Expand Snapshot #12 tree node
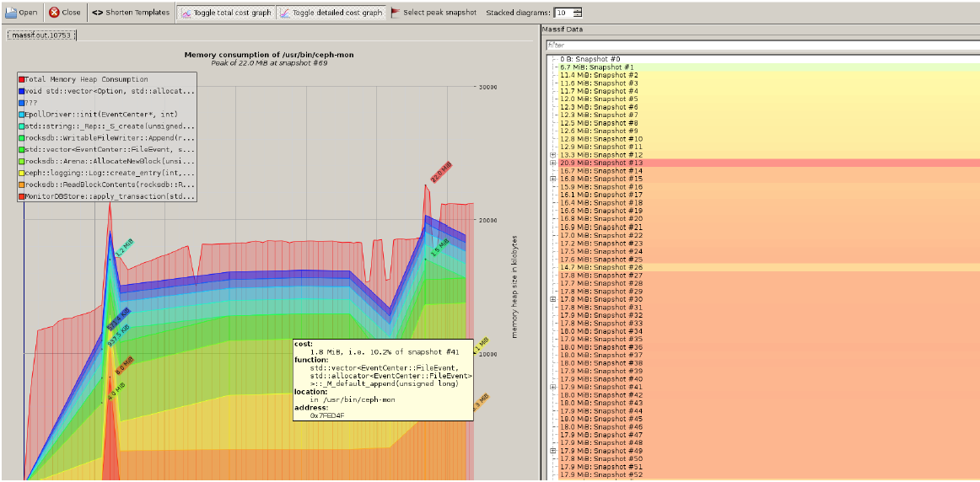980x482 pixels. (x=552, y=155)
